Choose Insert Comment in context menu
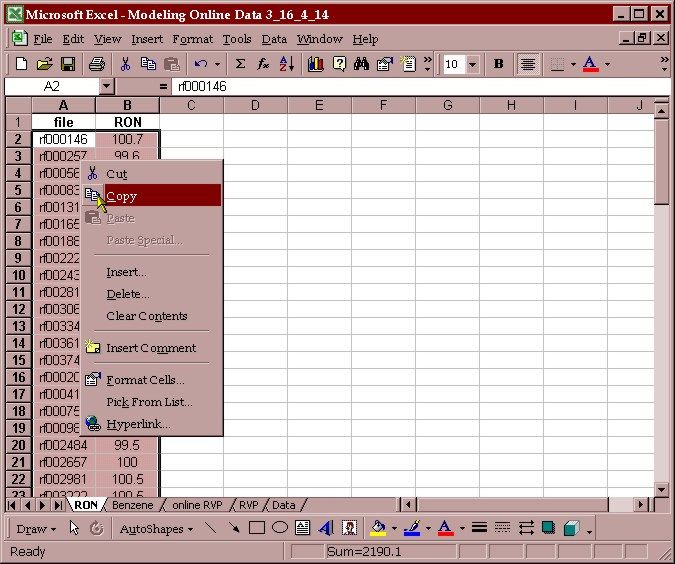 pyautogui.click(x=152, y=347)
